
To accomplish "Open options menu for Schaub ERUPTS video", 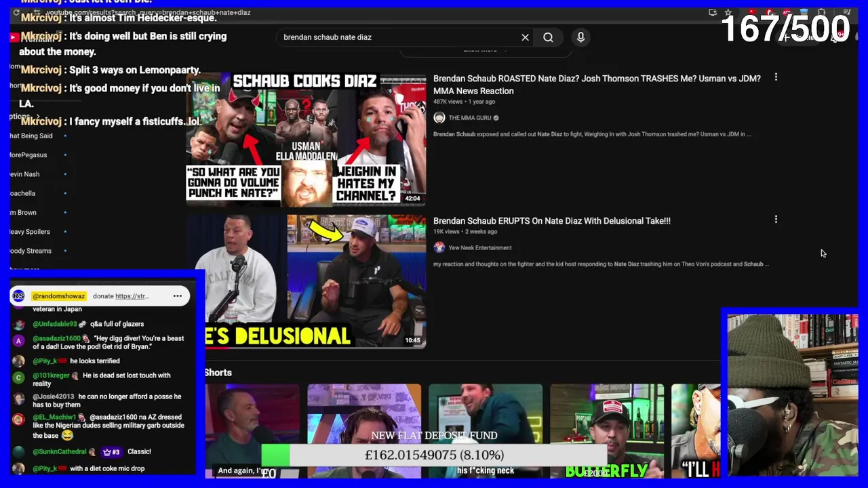I will (776, 220).
